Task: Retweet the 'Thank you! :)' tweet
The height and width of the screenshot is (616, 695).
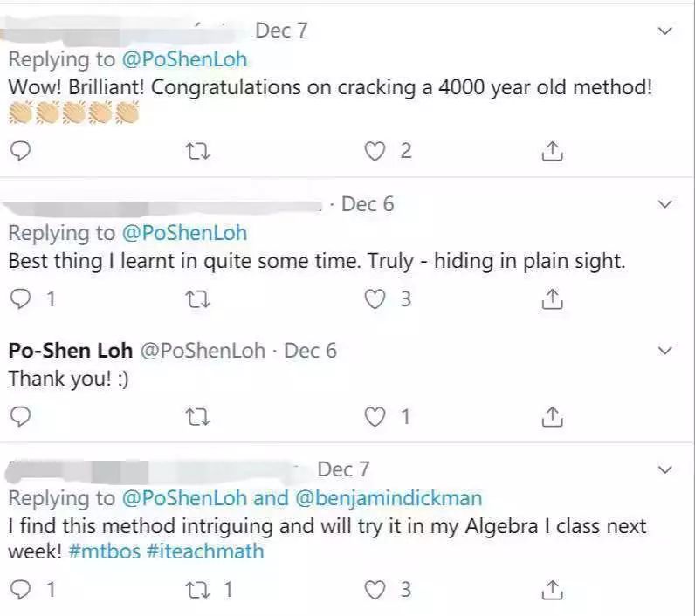Action: pyautogui.click(x=198, y=417)
